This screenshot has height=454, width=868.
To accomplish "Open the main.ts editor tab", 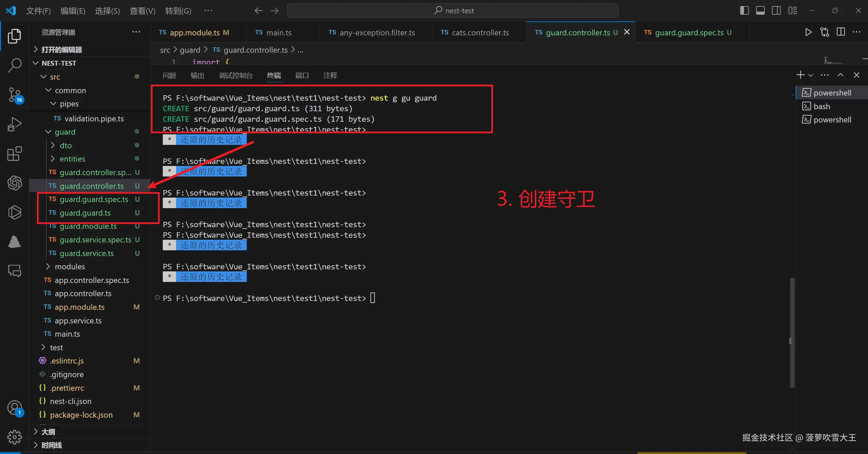I will click(x=279, y=33).
